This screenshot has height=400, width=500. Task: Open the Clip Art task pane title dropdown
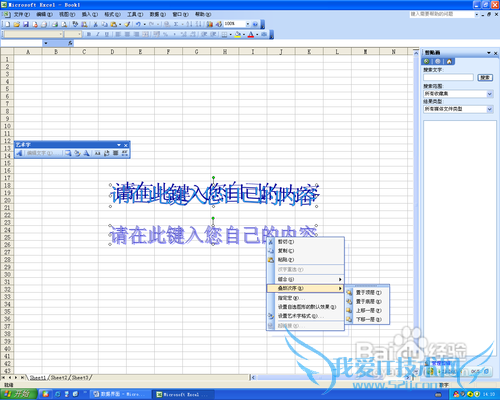coord(489,53)
